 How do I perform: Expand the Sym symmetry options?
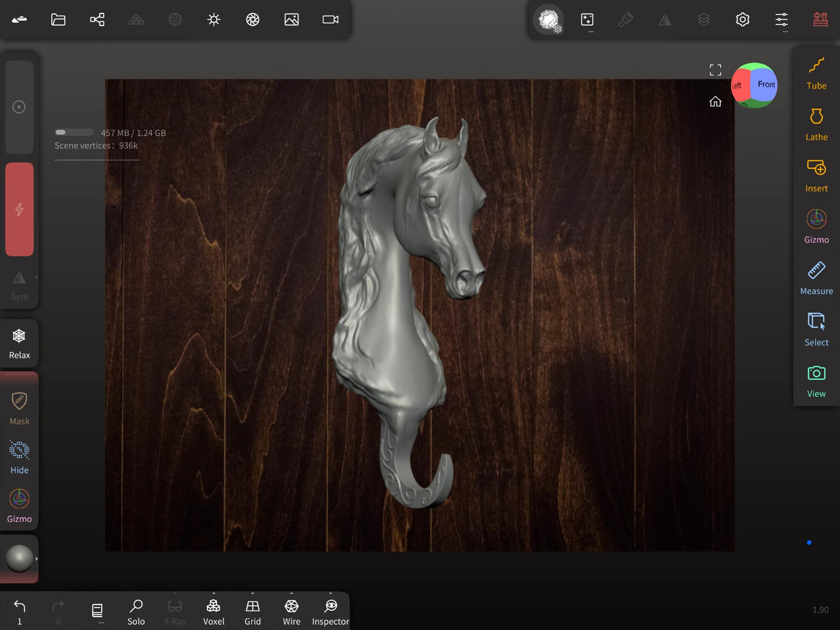click(x=37, y=277)
